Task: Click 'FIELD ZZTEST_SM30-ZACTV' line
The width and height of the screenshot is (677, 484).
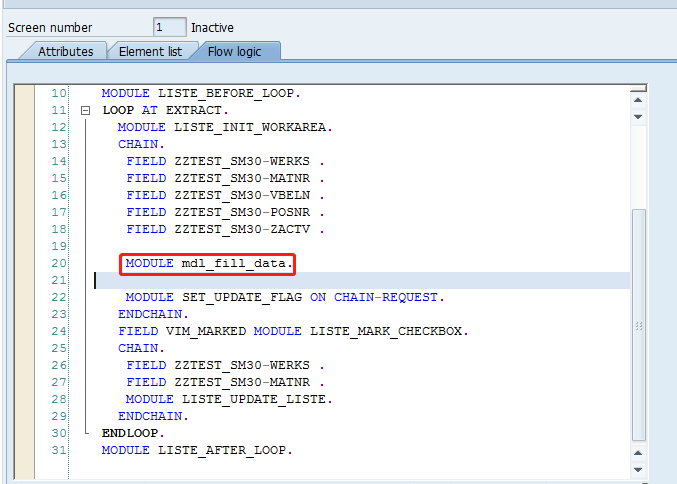Action: (225, 229)
